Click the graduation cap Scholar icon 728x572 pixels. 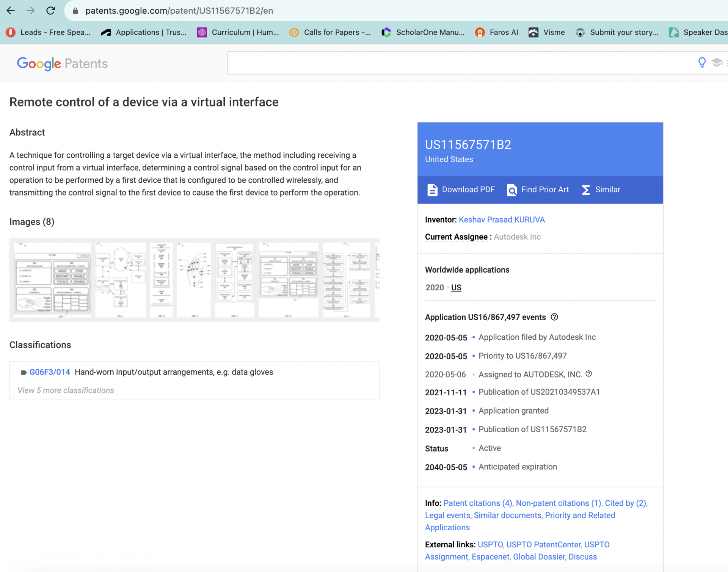(717, 63)
